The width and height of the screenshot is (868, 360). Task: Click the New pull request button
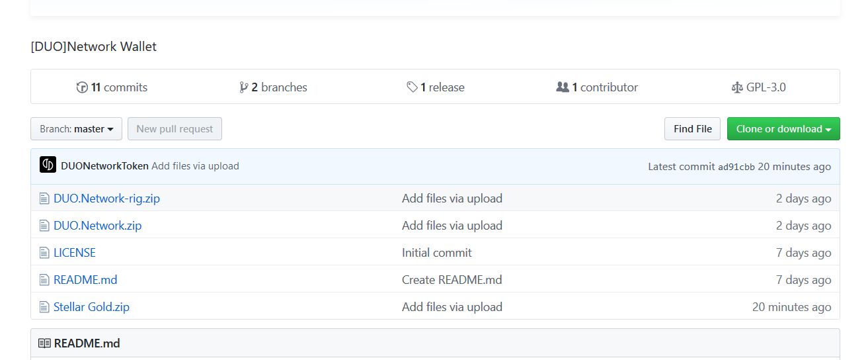[x=175, y=129]
